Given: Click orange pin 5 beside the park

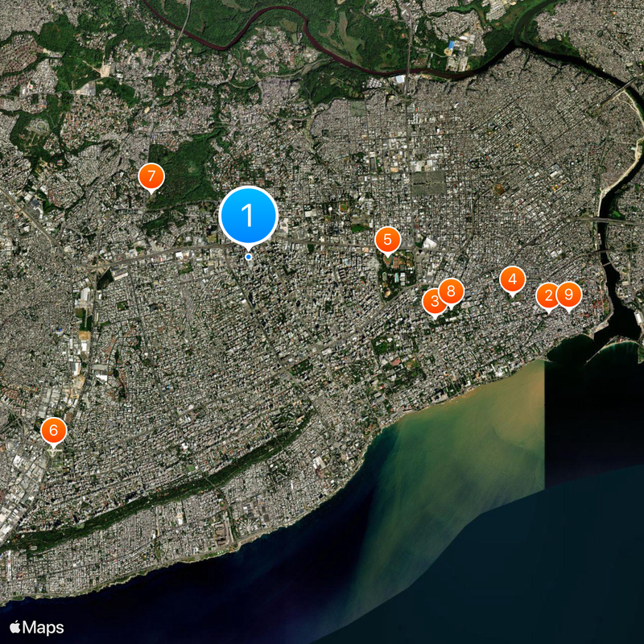Looking at the screenshot, I should click(x=387, y=239).
